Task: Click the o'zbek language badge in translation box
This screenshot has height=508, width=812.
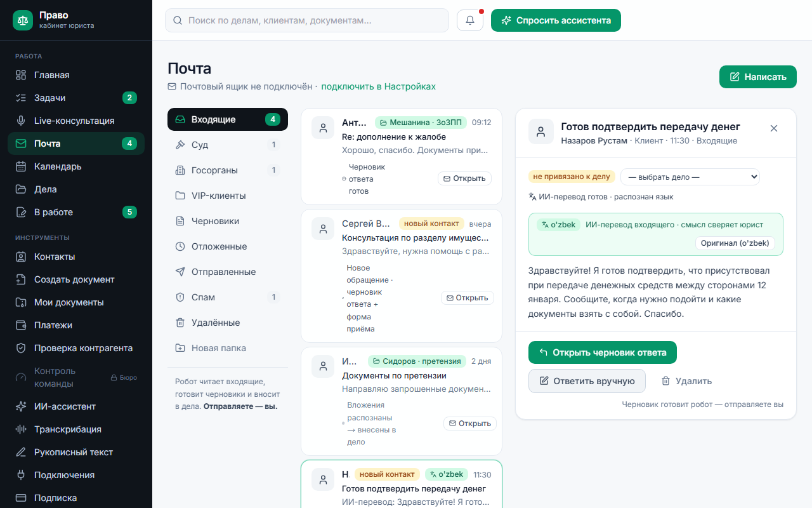Action: [558, 225]
